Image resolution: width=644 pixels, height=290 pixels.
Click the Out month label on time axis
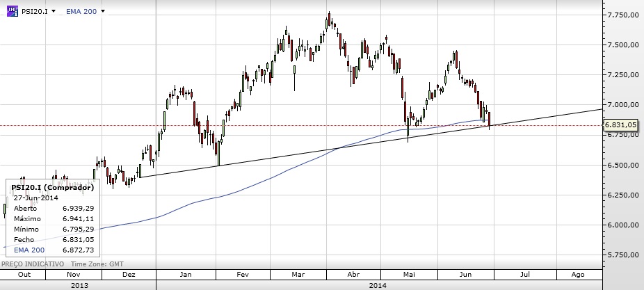[x=24, y=275]
